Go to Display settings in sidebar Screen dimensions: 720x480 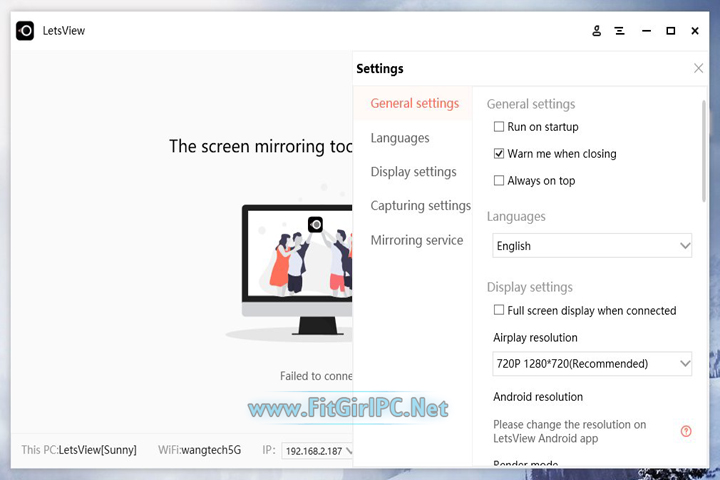pyautogui.click(x=413, y=172)
